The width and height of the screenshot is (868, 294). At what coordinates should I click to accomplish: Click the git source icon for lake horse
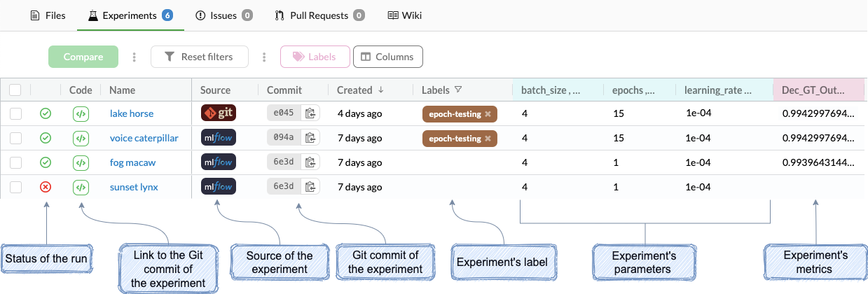click(x=218, y=113)
